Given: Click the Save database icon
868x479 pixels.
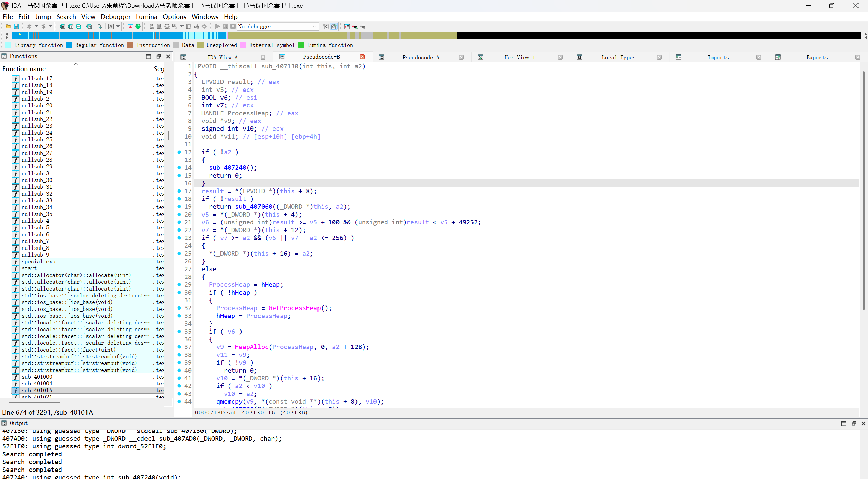Looking at the screenshot, I should [x=16, y=26].
